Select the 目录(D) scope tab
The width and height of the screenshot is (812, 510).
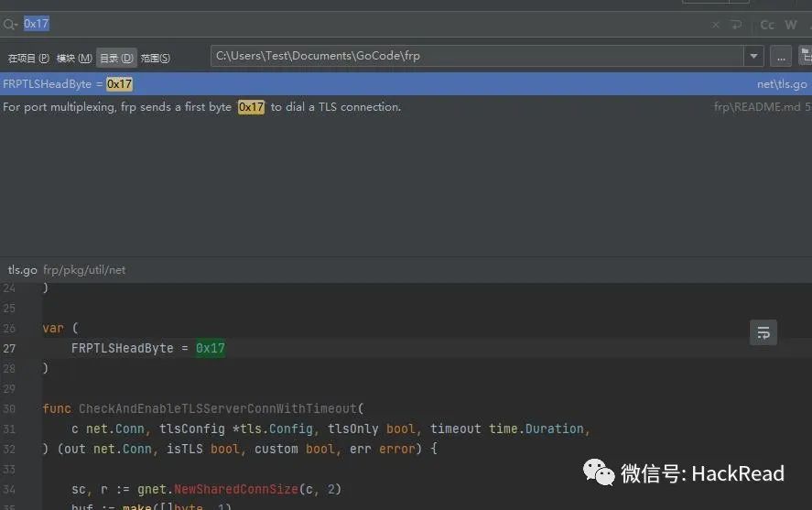116,58
